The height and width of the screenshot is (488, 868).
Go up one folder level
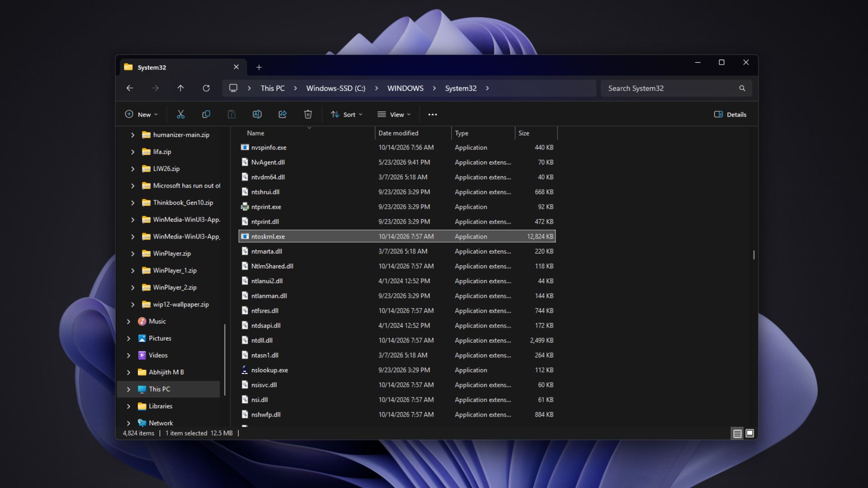pos(180,88)
